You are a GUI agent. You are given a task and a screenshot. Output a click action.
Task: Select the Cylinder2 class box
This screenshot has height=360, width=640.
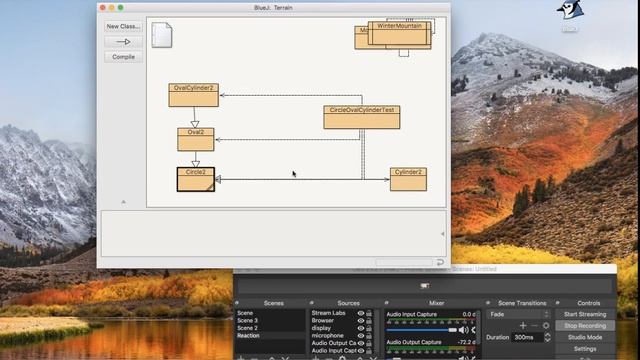(408, 179)
